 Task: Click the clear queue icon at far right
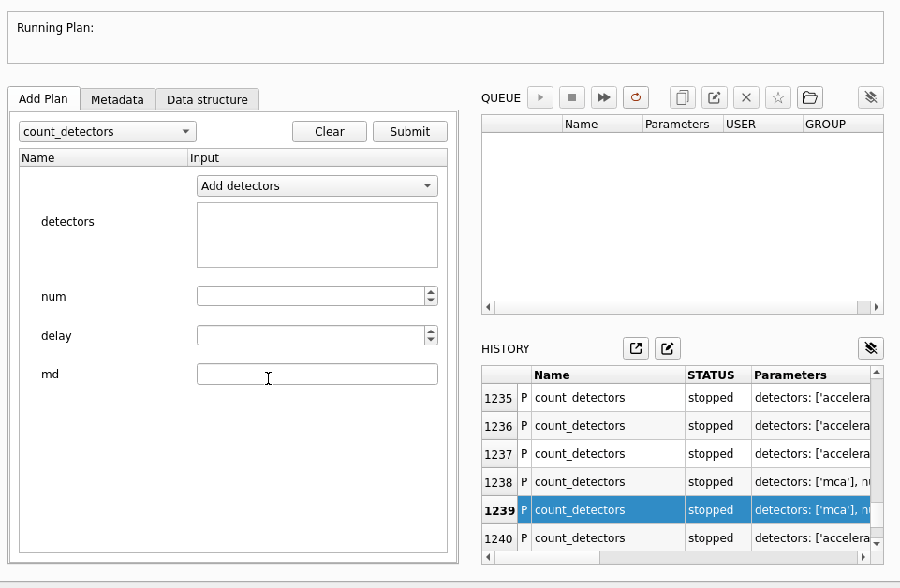click(871, 97)
